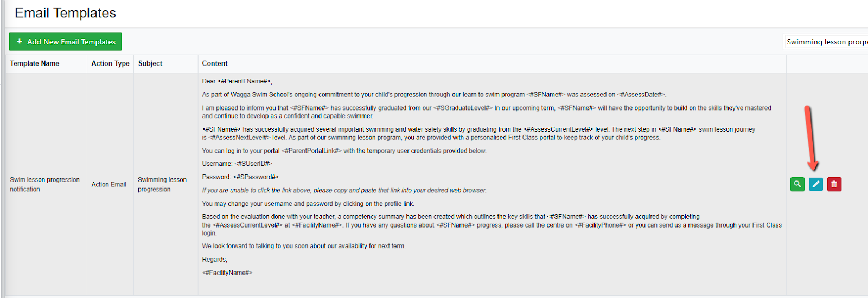Focus the template search input field

[x=826, y=42]
